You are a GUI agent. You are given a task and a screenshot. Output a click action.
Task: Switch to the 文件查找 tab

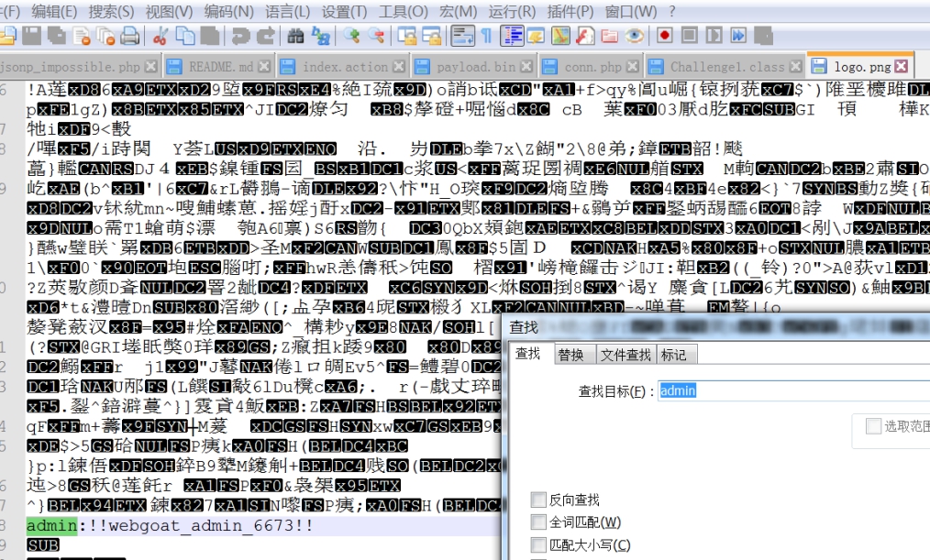(626, 355)
